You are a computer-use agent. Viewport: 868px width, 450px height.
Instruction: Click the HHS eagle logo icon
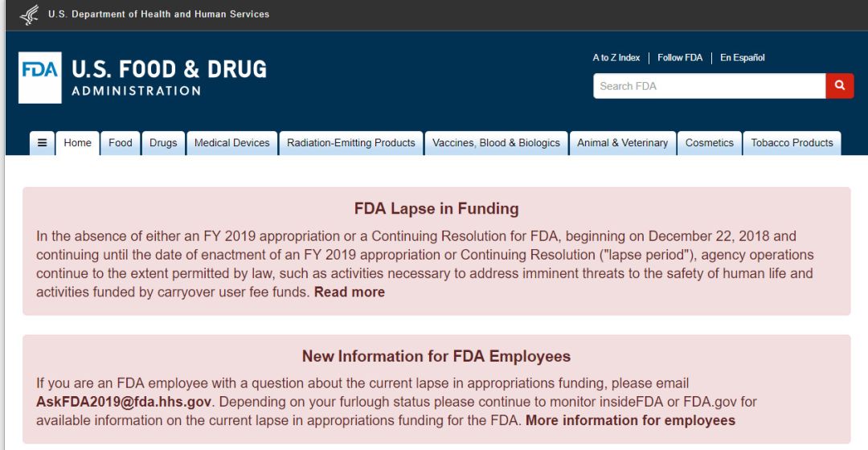[29, 14]
